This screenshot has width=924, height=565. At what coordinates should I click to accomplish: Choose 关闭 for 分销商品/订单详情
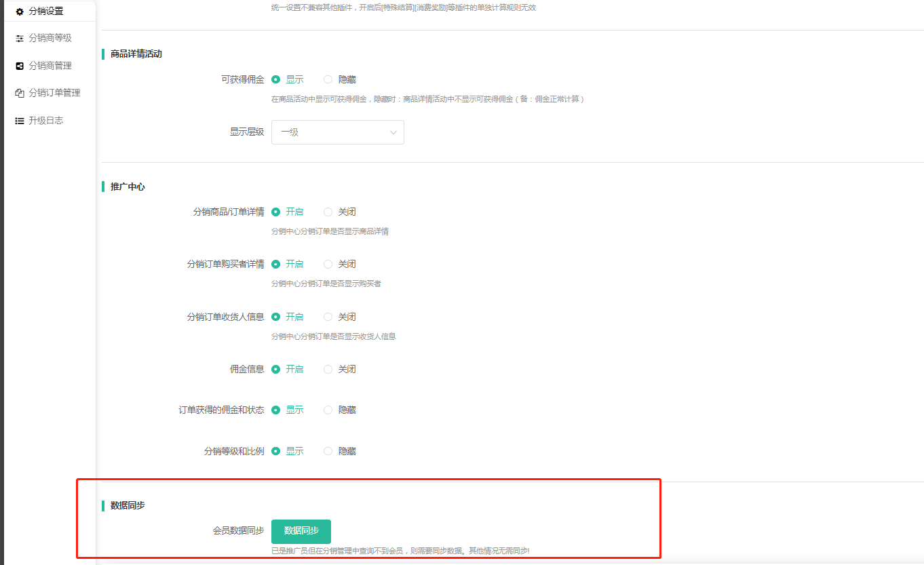pos(328,212)
